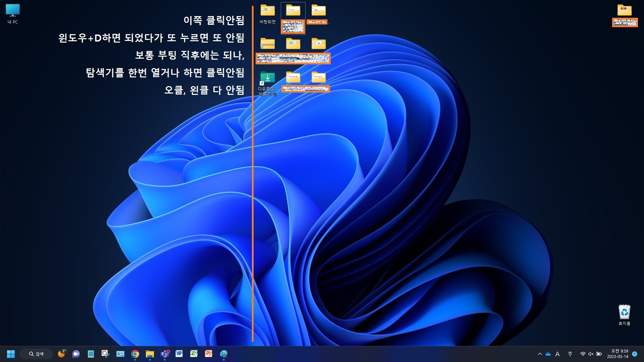This screenshot has width=644, height=362.
Task: Open Microsoft Excel from the taskbar
Action: [194, 354]
